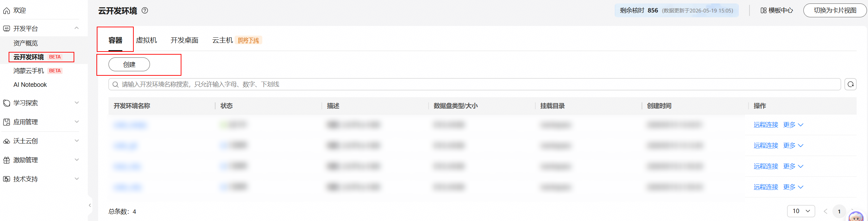Click the 云开发环境 page title
868x221 pixels.
coord(117,11)
